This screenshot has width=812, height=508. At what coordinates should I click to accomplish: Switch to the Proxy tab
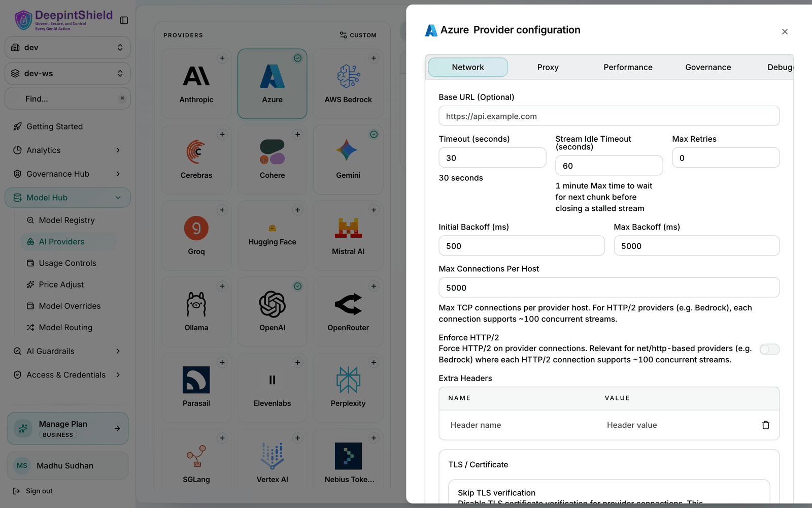click(x=548, y=67)
